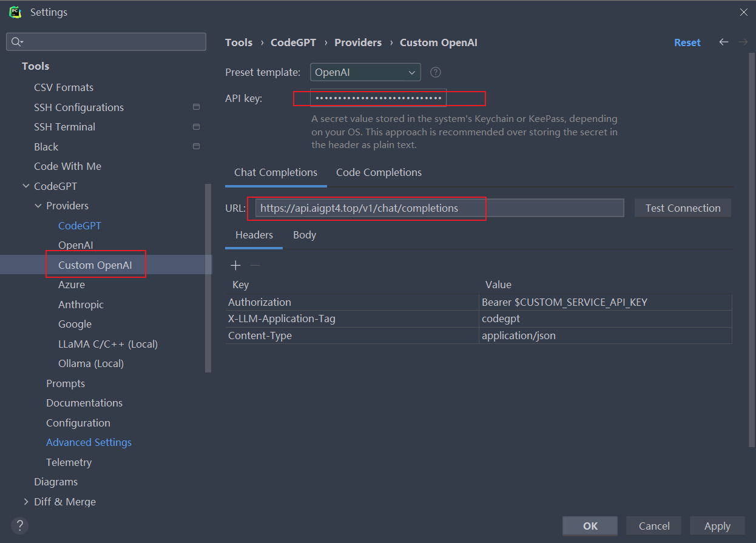Click the Content-Type key cell

tap(352, 336)
